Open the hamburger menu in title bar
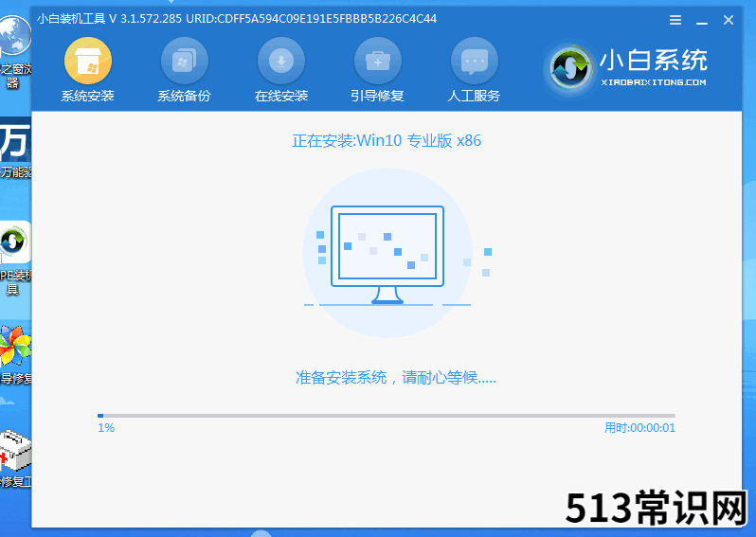This screenshot has height=537, width=756. [x=675, y=20]
